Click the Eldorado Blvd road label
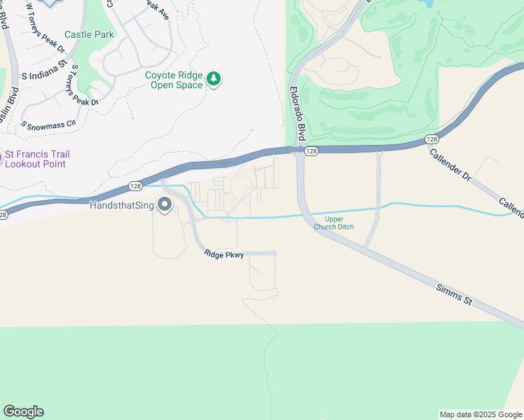524x420 pixels. click(298, 114)
